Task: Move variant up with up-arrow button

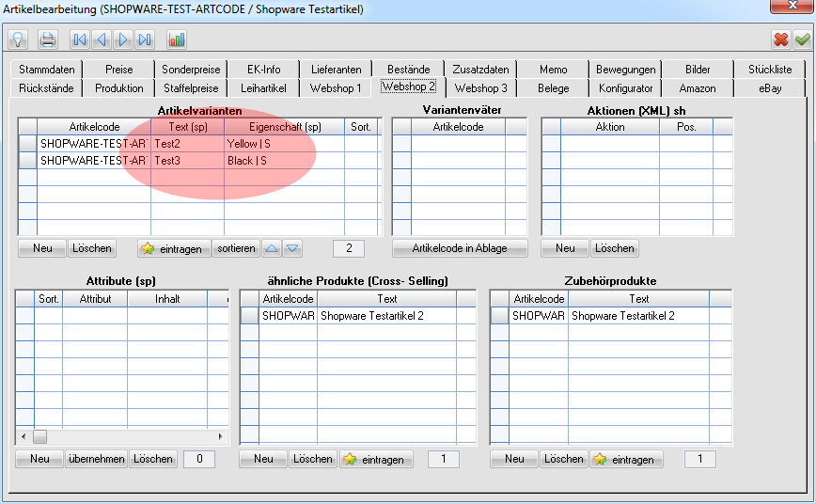Action: tap(272, 248)
